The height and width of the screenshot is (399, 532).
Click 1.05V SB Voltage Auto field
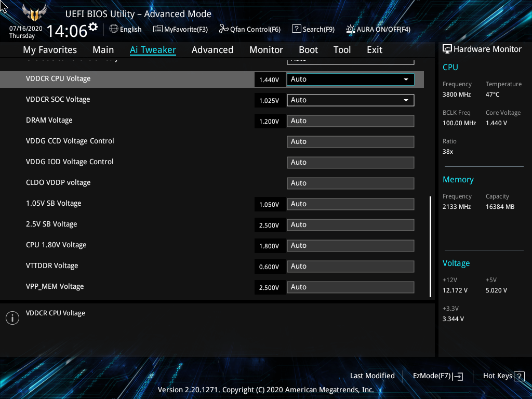pos(351,204)
